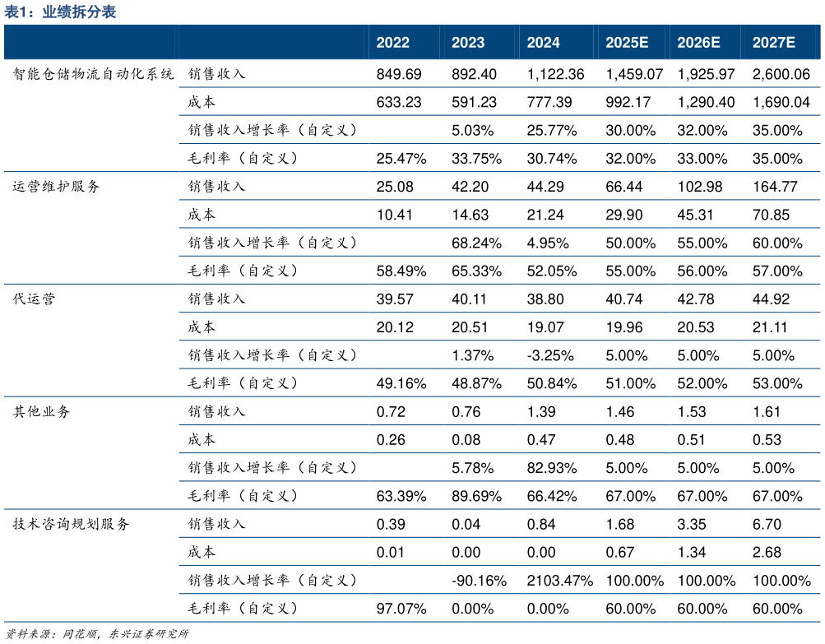This screenshot has height=644, width=825.
Task: Select the third section's merged label cell
Action: tap(90, 341)
